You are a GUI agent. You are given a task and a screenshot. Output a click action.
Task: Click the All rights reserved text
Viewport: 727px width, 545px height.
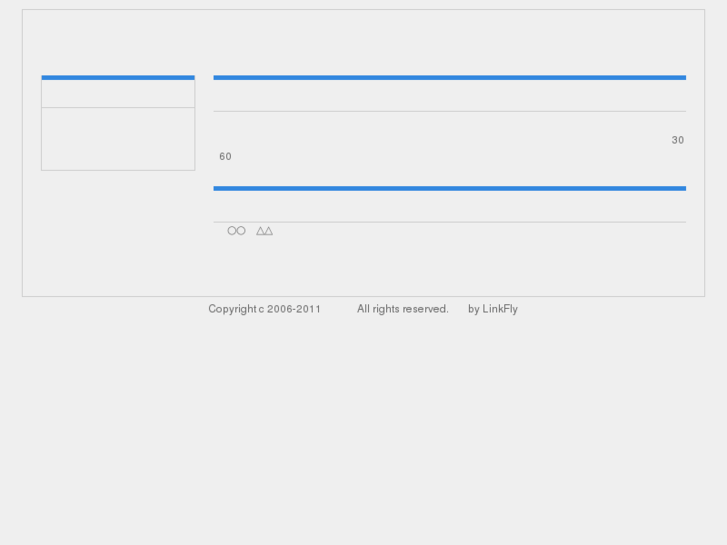[402, 309]
